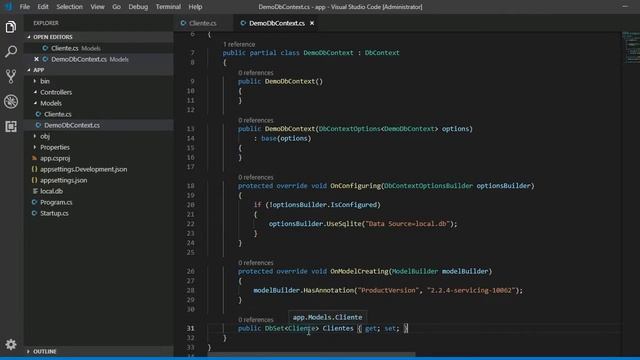The image size is (640, 360).
Task: Open the Program.cs file
Action: coord(99,202)
